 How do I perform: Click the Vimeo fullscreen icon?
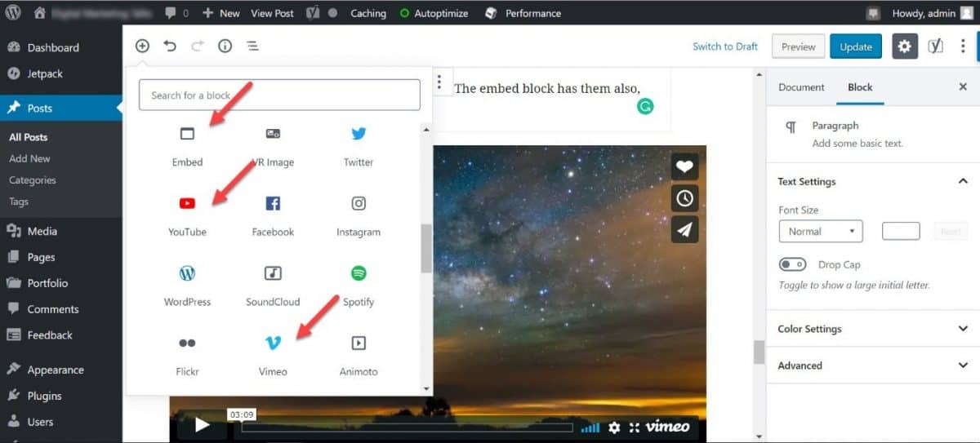pos(634,427)
